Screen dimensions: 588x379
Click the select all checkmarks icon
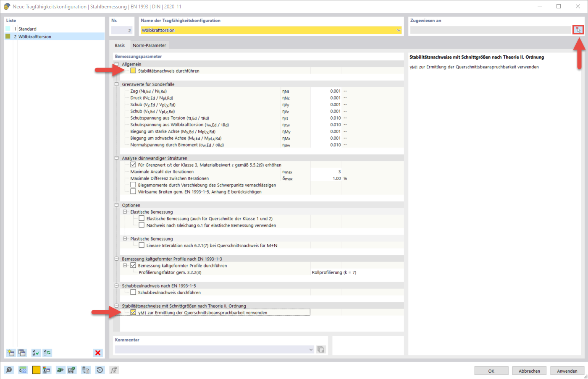(36, 353)
